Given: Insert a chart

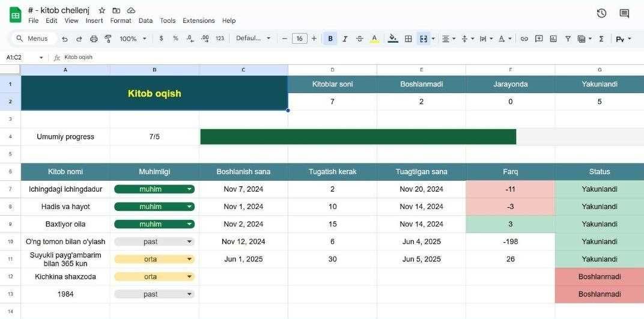Looking at the screenshot, I should (553, 38).
